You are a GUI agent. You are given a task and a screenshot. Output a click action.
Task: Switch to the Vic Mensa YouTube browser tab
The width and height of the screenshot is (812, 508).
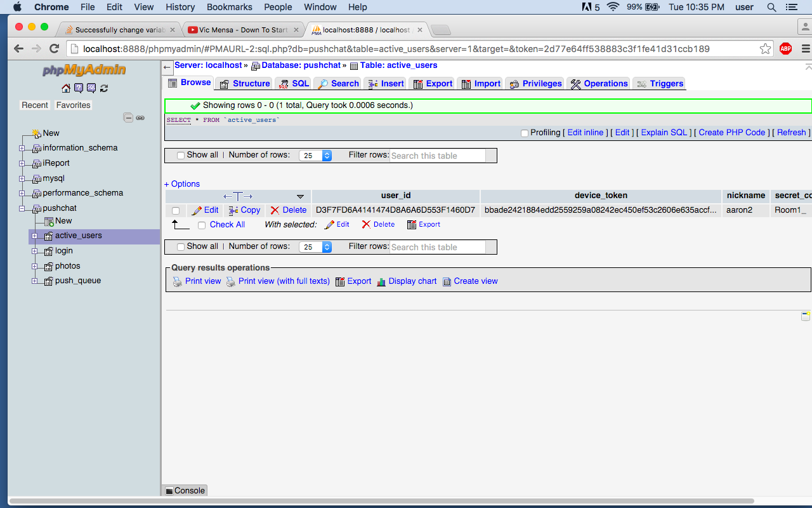[244, 30]
